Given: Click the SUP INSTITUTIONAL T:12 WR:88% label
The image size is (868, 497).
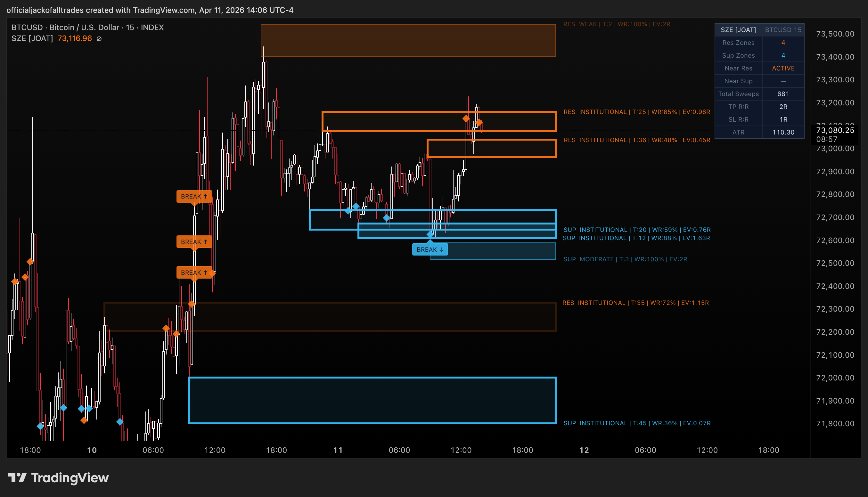Looking at the screenshot, I should pos(636,238).
